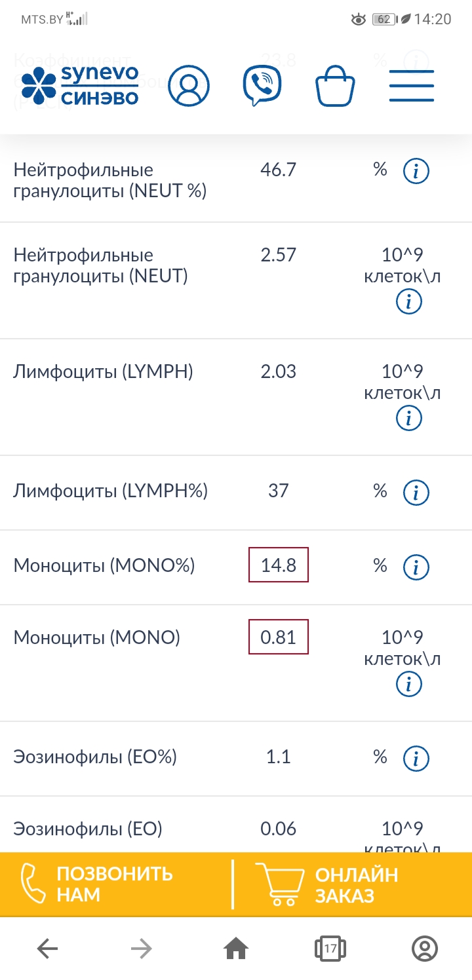The image size is (472, 980).
Task: Open the hamburger navigation menu
Action: click(412, 86)
